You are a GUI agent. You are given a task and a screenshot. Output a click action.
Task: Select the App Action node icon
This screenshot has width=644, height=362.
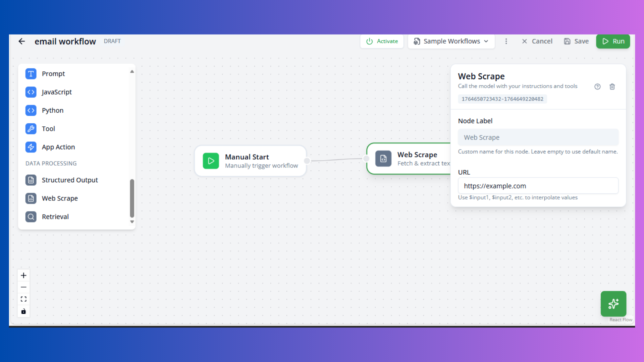(x=31, y=147)
